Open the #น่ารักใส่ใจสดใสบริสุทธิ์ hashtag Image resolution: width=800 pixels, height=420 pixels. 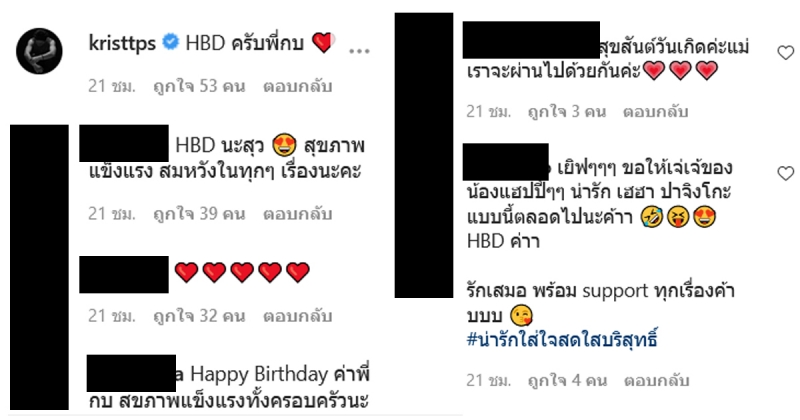(x=562, y=339)
